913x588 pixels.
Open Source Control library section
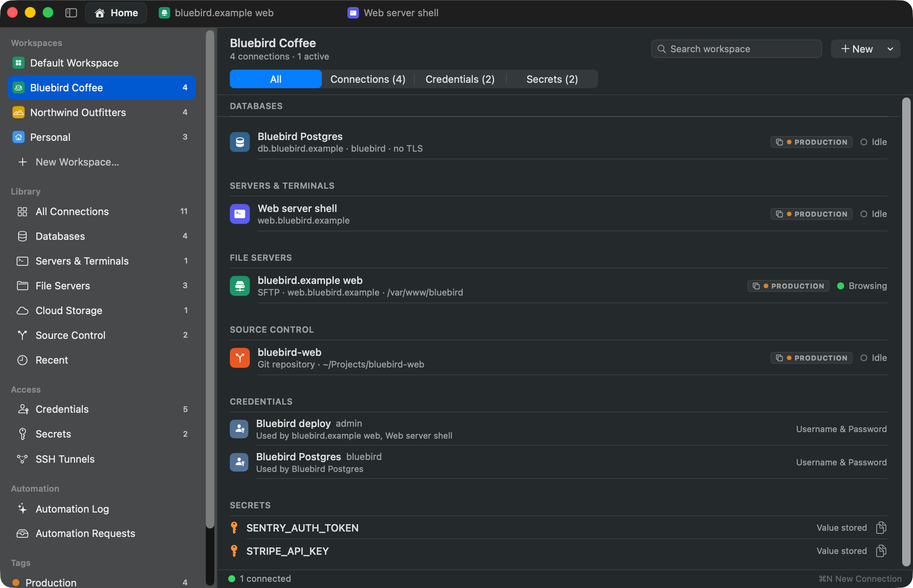101,335
